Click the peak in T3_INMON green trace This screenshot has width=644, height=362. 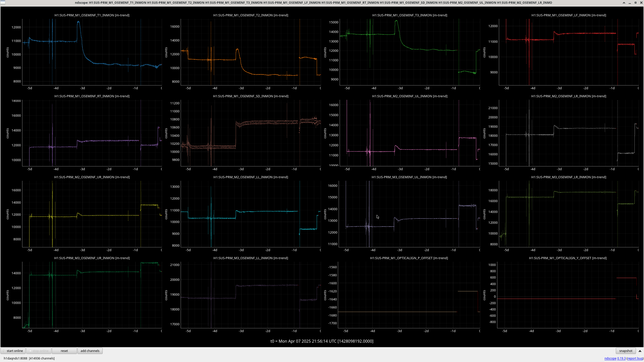[396, 21]
